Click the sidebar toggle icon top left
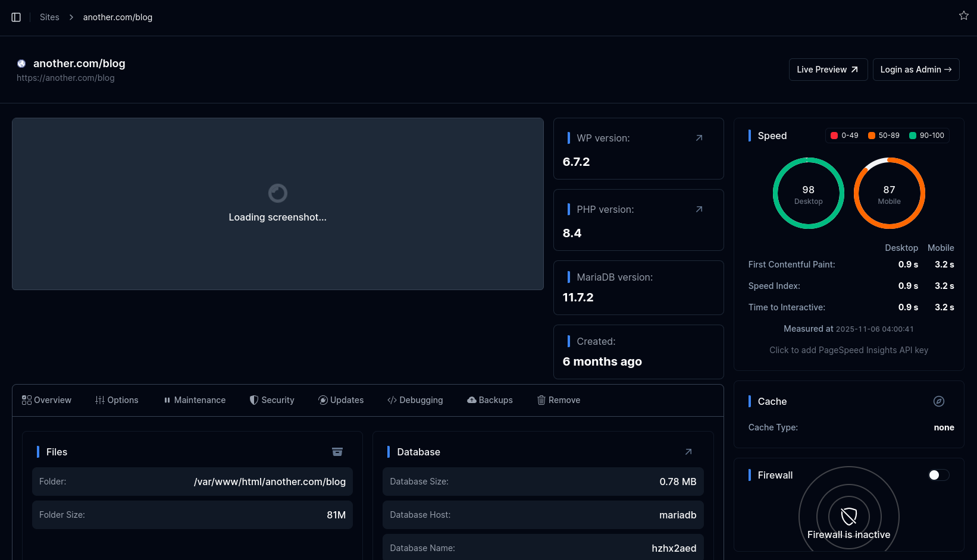The height and width of the screenshot is (560, 977). 15,17
